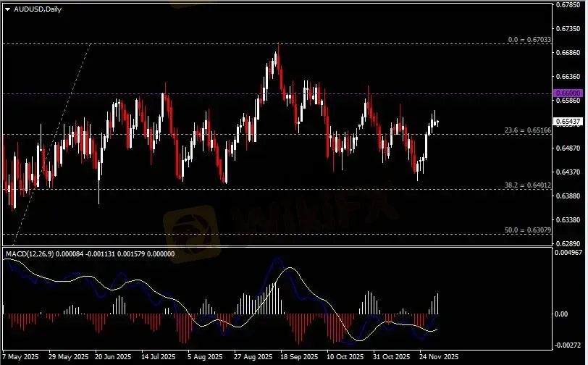Screen dimensions: 588x365
Task: Click the 5 Aug 2025 date label
Action: pyautogui.click(x=205, y=356)
